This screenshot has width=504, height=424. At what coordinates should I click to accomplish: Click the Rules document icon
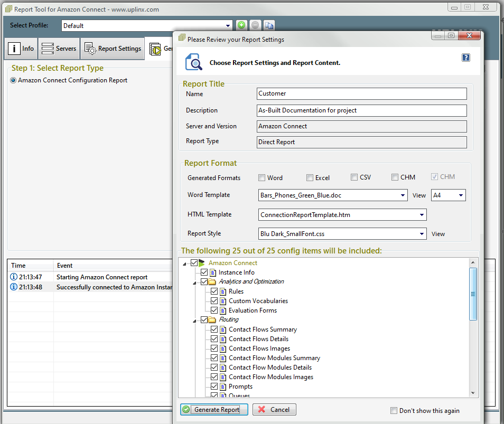coord(223,291)
